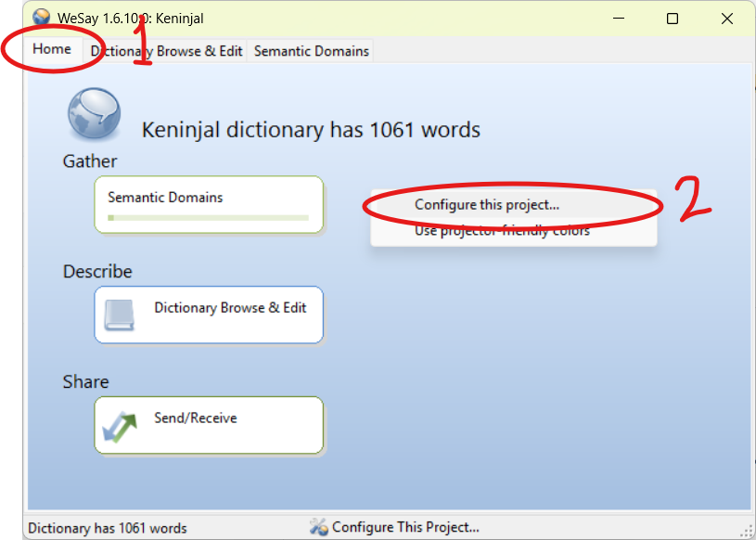Click the WeSay app icon in title bar
The width and height of the screenshot is (756, 540).
41,19
